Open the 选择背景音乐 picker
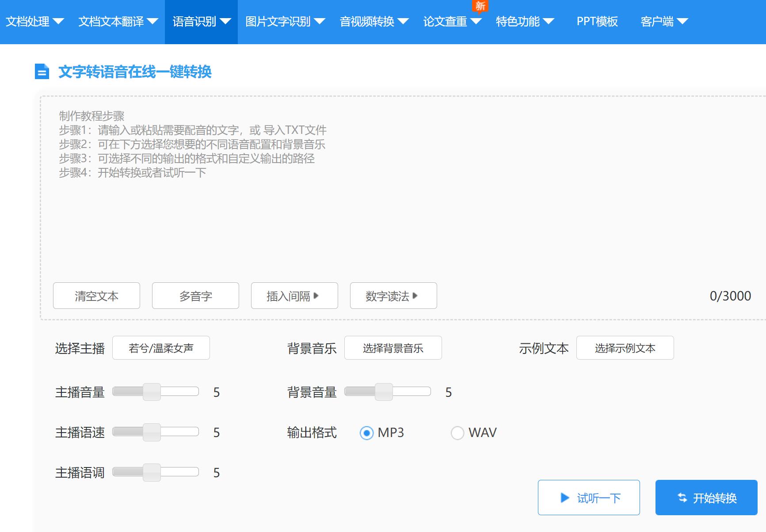This screenshot has width=766, height=532. tap(393, 348)
